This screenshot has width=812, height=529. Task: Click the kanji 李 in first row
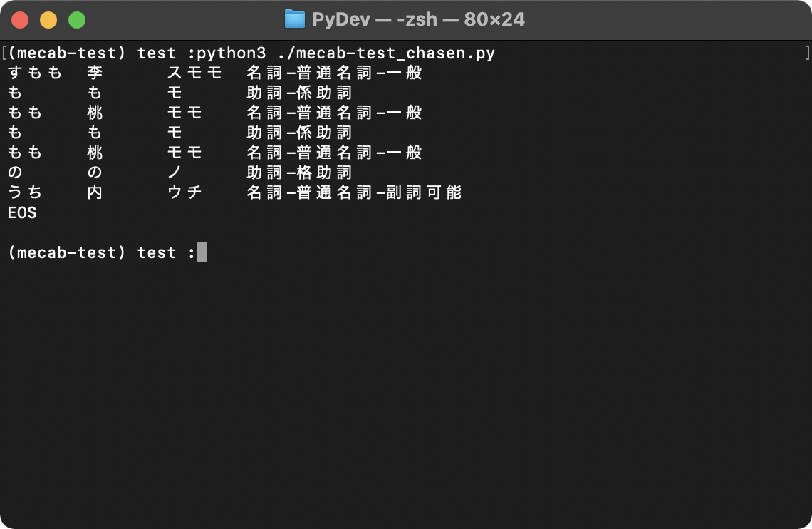point(95,73)
